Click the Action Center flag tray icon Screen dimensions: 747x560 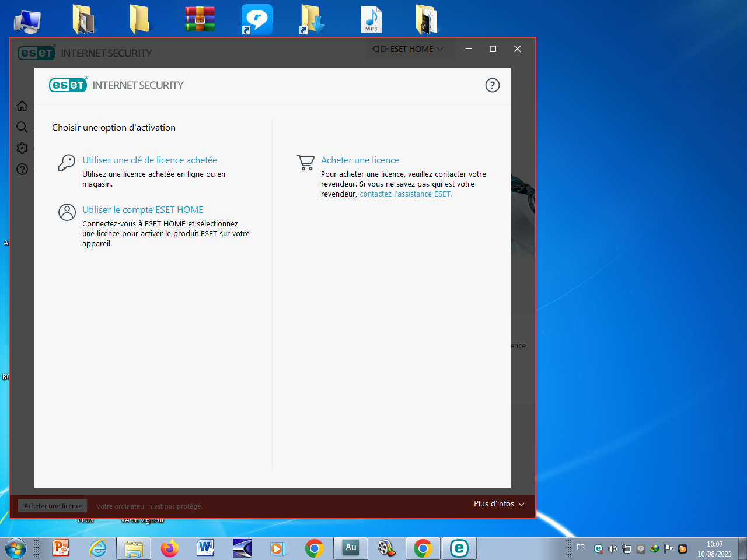[669, 549]
